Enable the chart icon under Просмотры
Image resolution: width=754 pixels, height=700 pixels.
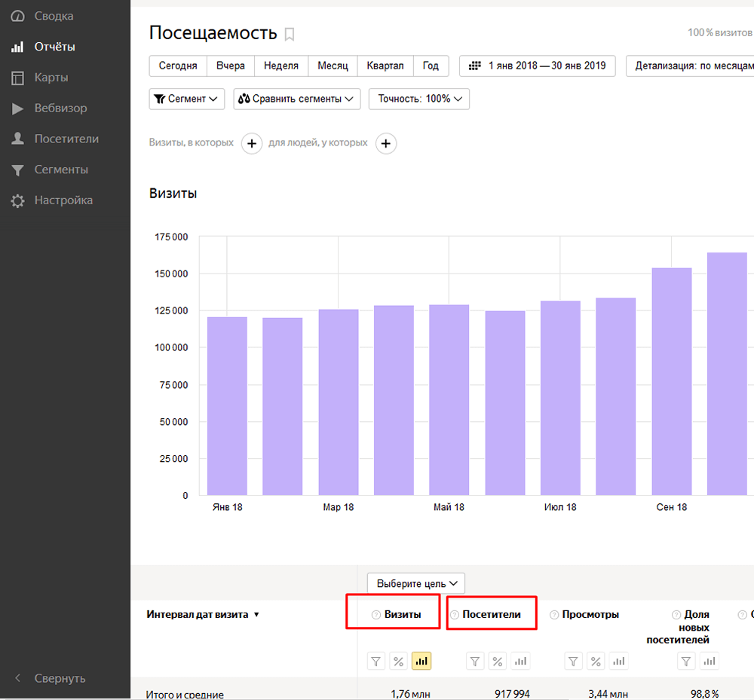pyautogui.click(x=618, y=661)
